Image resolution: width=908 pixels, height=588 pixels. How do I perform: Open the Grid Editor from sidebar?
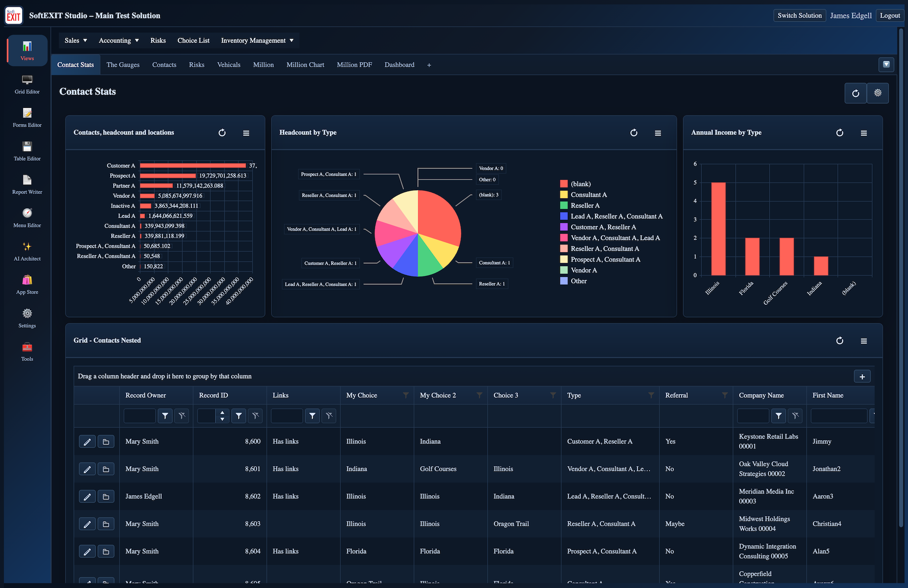click(x=27, y=84)
